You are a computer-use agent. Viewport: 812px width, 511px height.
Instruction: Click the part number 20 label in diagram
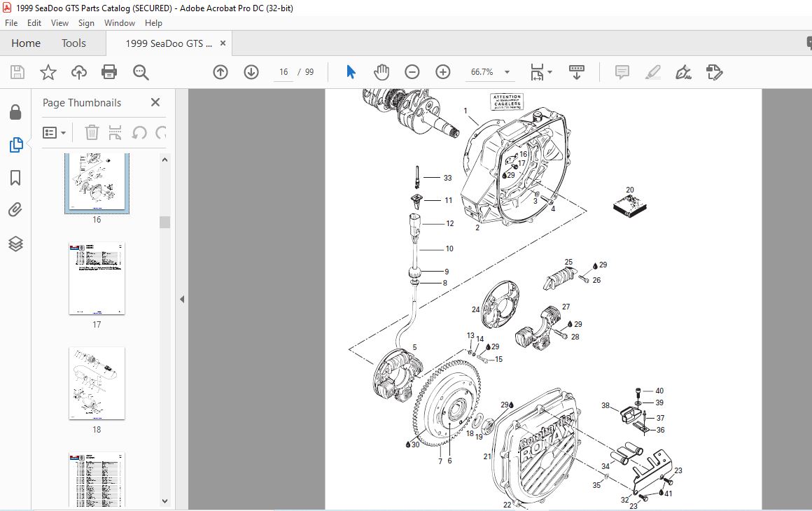tap(630, 190)
